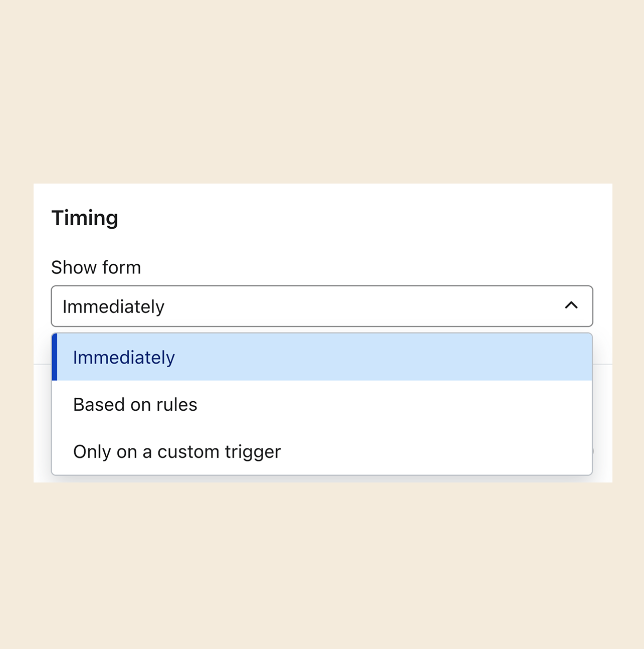Open the Show form dropdown control

(x=322, y=306)
